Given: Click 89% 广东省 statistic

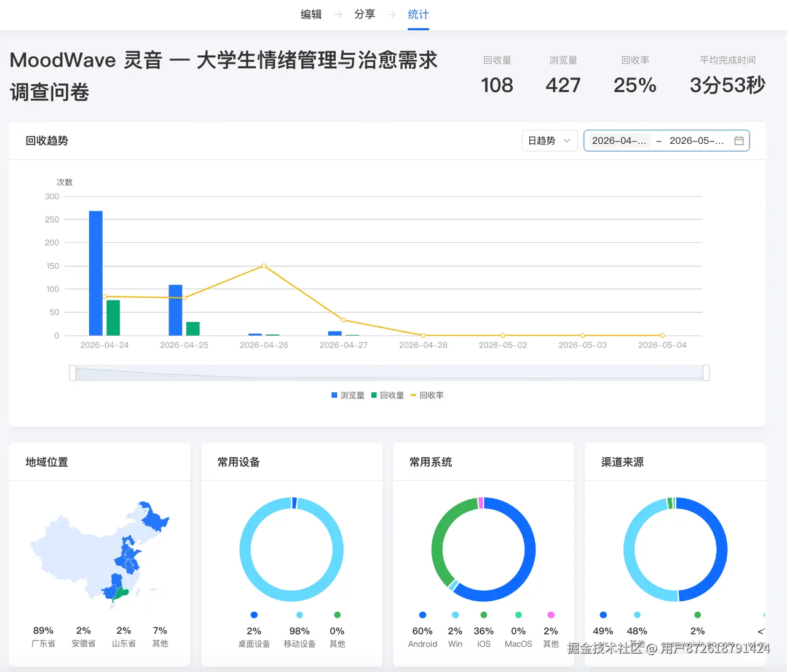Looking at the screenshot, I should click(x=43, y=637).
